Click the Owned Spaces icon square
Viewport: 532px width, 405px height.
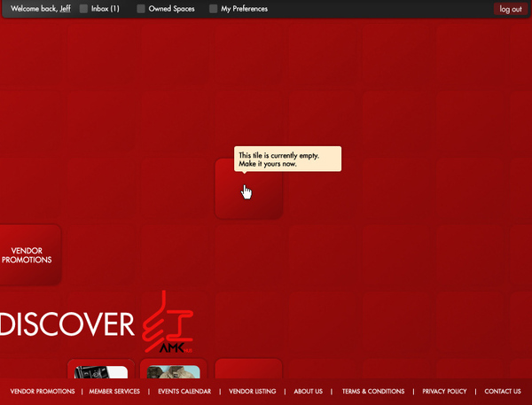(x=141, y=9)
